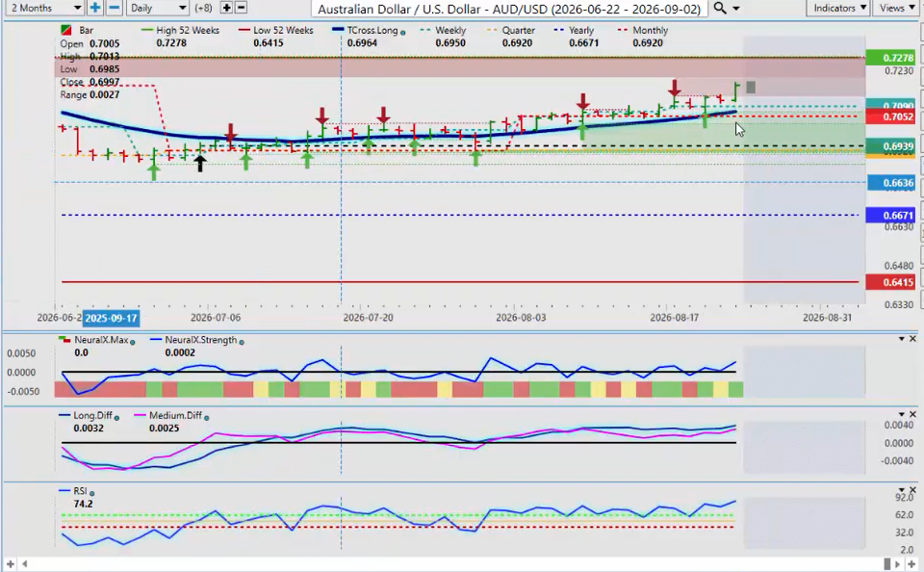
Task: Expand the search dropdown arrow
Action: [735, 9]
